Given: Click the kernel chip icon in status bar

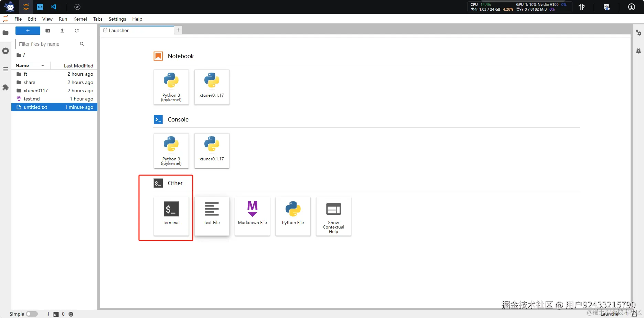Looking at the screenshot, I should coord(71,314).
